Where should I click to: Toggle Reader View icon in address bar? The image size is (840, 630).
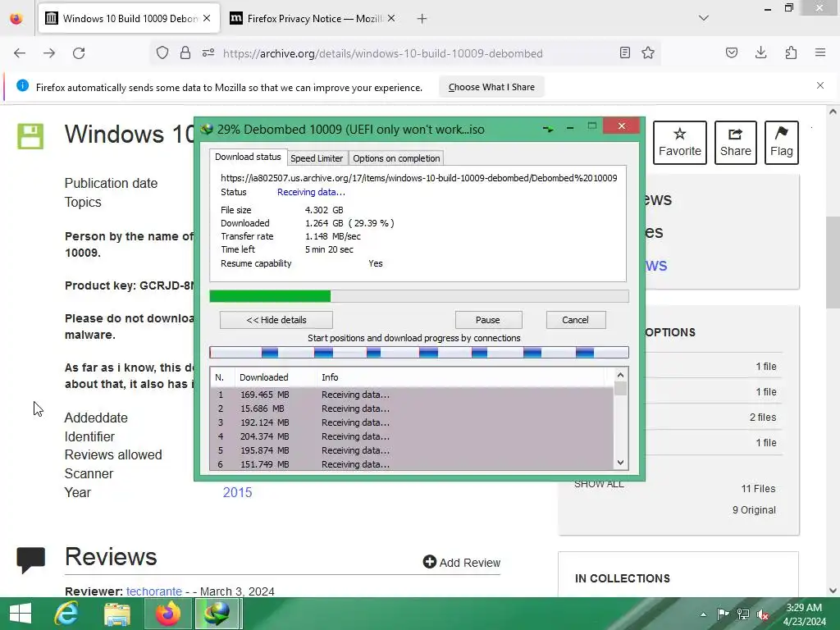624,52
